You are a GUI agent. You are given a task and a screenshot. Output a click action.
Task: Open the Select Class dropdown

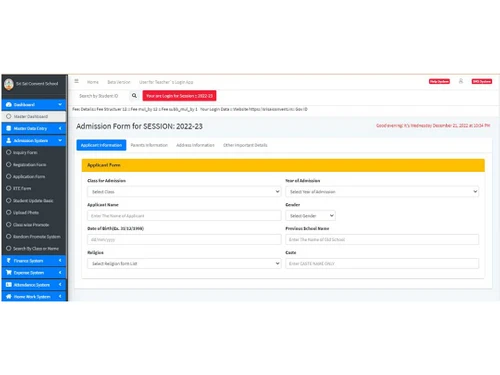(184, 192)
